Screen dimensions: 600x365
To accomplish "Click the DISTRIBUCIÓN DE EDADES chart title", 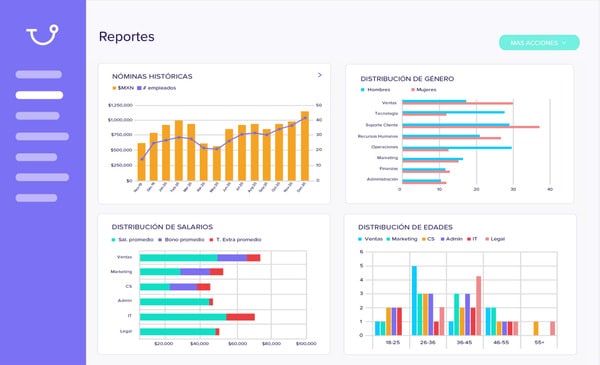I will [x=405, y=227].
